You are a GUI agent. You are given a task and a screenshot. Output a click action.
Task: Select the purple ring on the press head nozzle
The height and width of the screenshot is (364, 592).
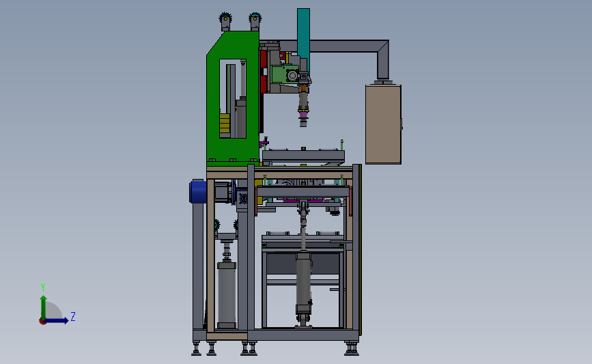tap(303, 114)
